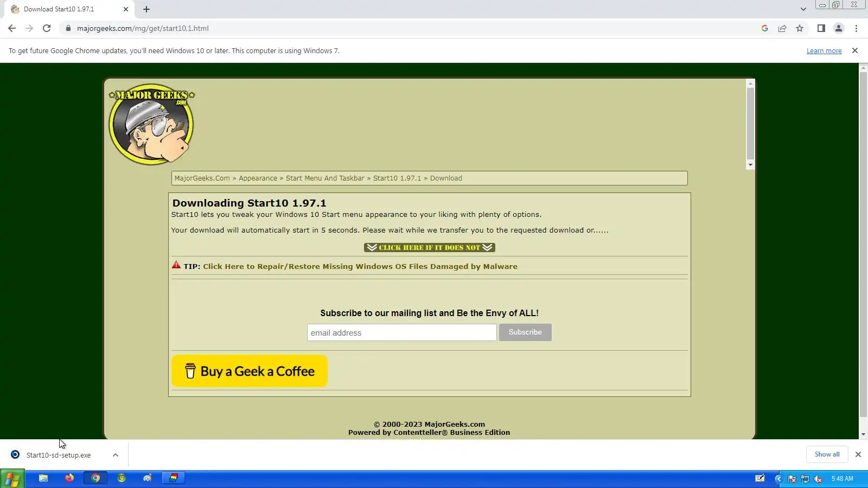
Task: Click the browser window vertical scrollbar
Action: click(863, 244)
